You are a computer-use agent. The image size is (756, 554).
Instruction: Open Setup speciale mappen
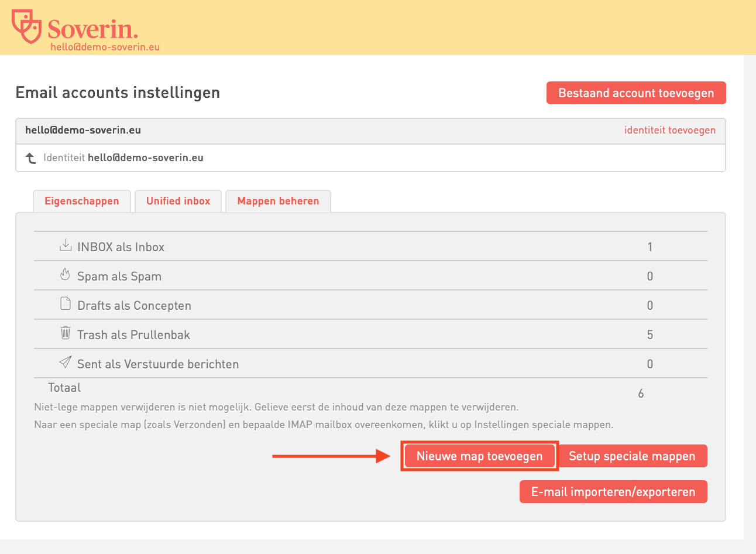pos(632,456)
